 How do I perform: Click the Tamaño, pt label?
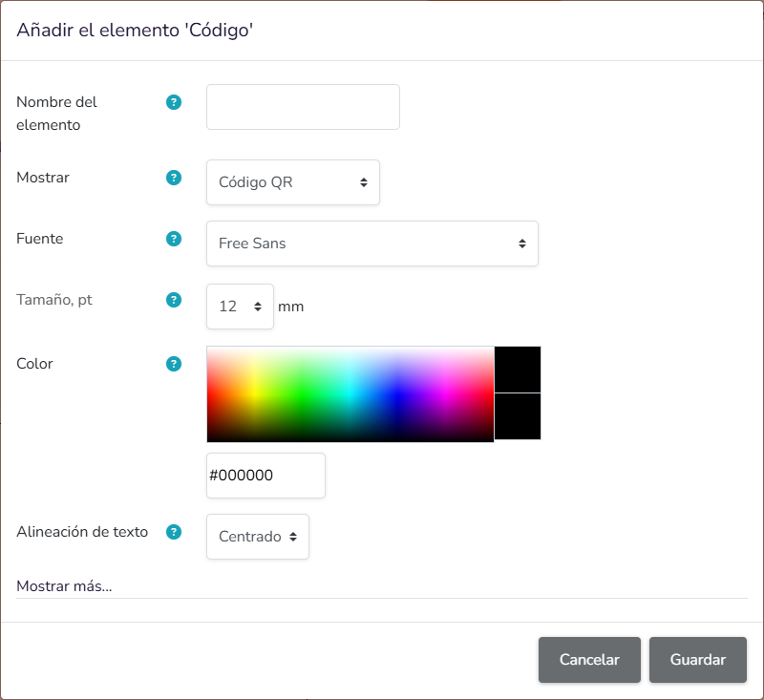click(54, 300)
